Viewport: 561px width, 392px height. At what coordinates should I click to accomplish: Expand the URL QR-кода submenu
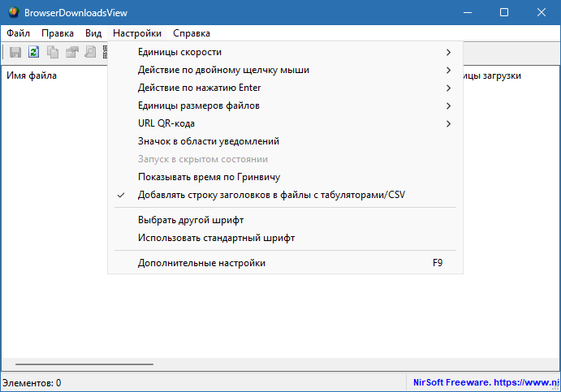285,123
